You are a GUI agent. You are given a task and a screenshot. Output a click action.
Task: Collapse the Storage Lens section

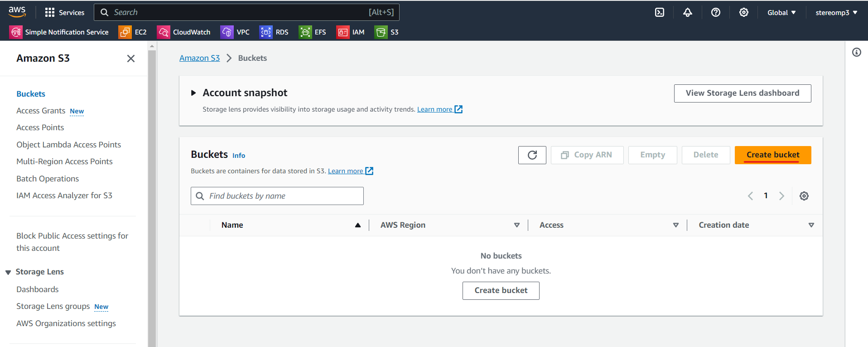8,272
